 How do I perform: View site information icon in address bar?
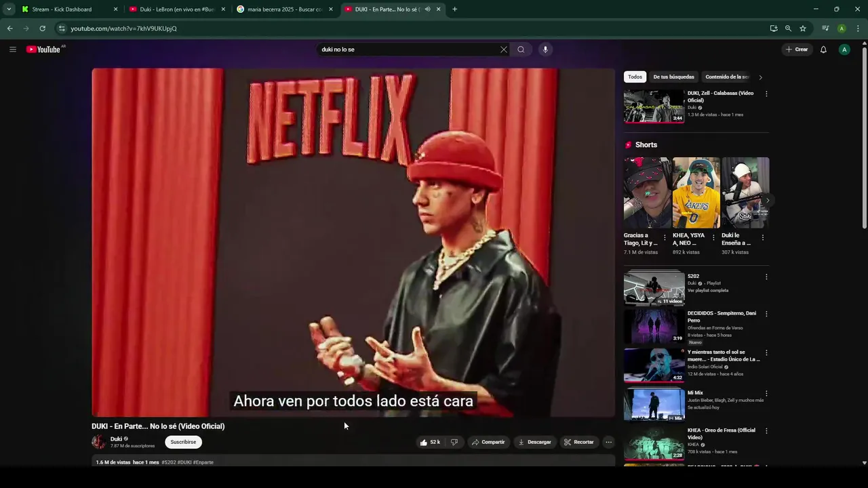[62, 28]
